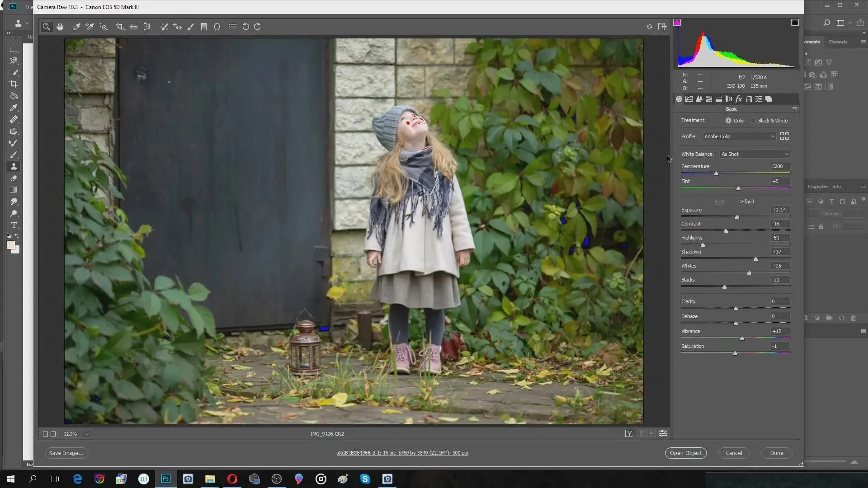Open the Effects fx panel tab

pyautogui.click(x=739, y=99)
